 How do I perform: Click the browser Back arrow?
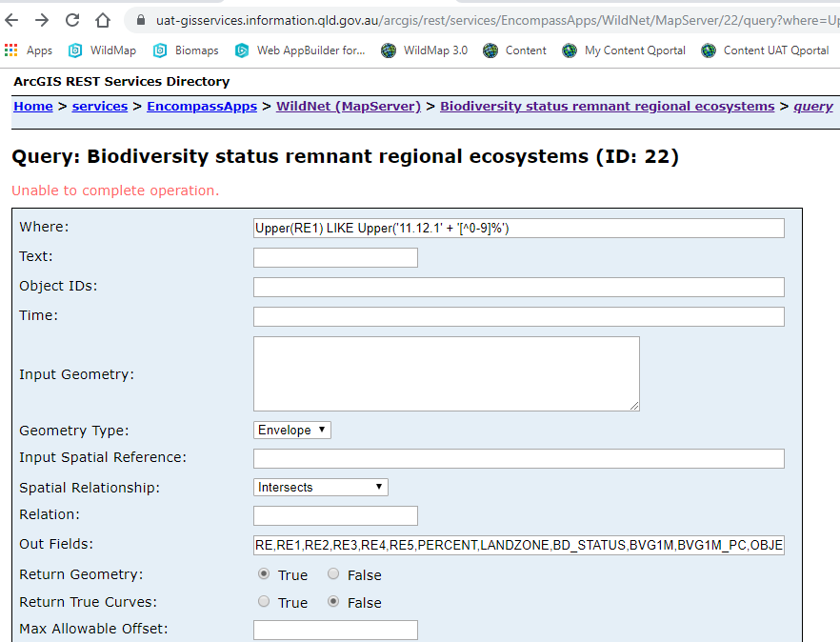coord(11,20)
